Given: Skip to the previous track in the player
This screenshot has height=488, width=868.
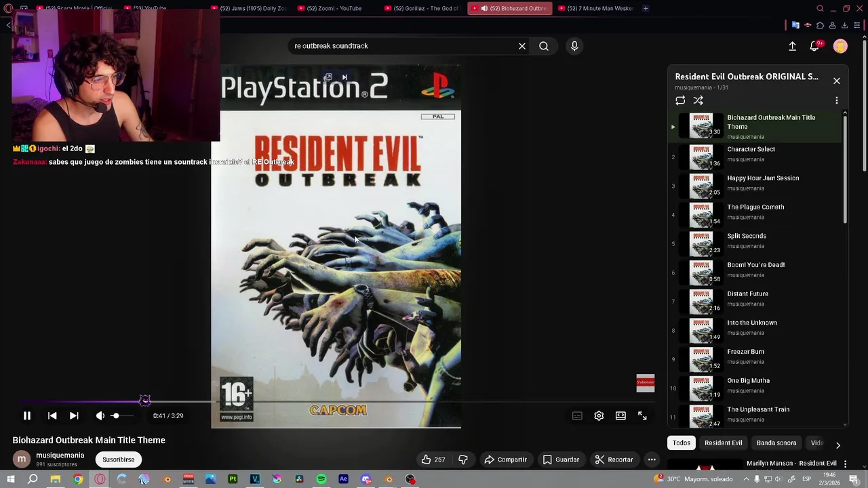Looking at the screenshot, I should coord(52,415).
